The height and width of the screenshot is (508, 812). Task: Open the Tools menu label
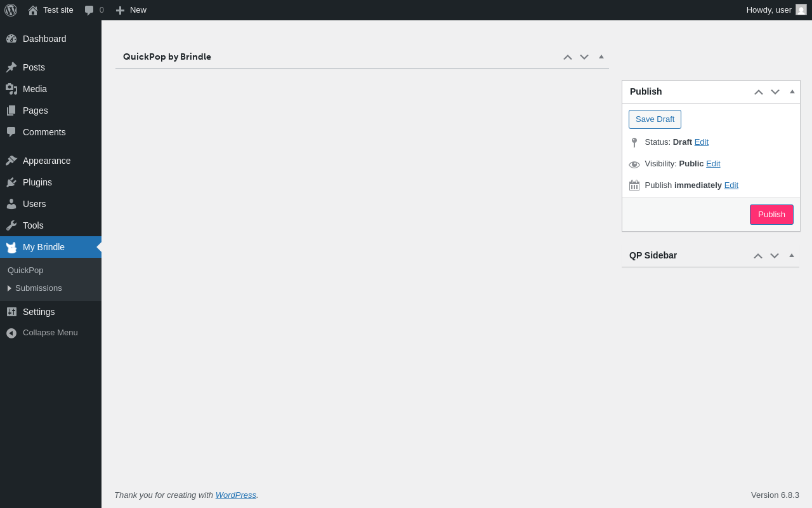tap(33, 225)
